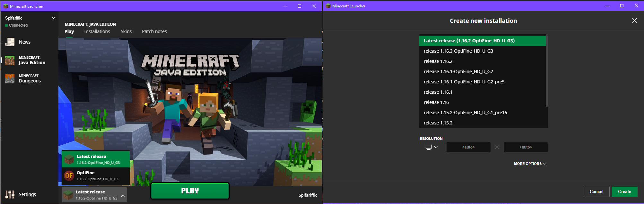
Task: Open launcher Settings
Action: (x=21, y=194)
